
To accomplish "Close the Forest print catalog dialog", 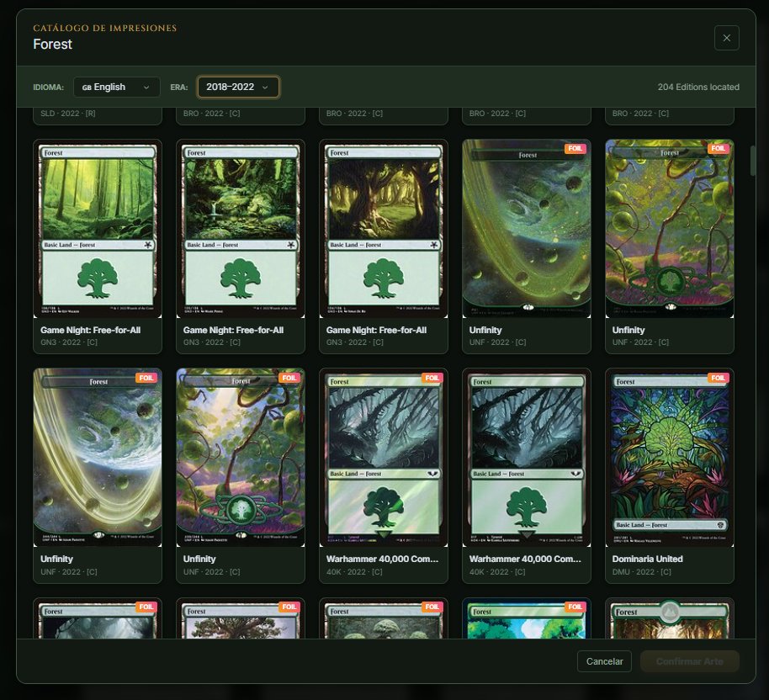I will pos(726,38).
